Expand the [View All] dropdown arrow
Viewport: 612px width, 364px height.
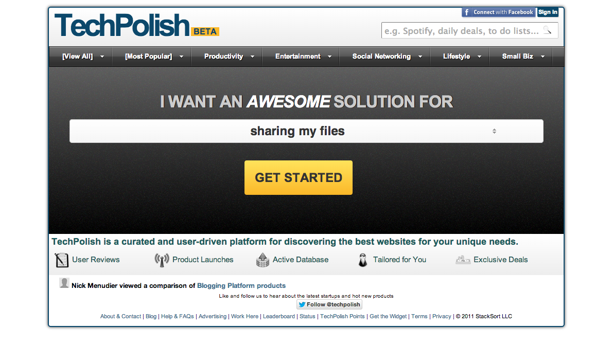(x=102, y=57)
